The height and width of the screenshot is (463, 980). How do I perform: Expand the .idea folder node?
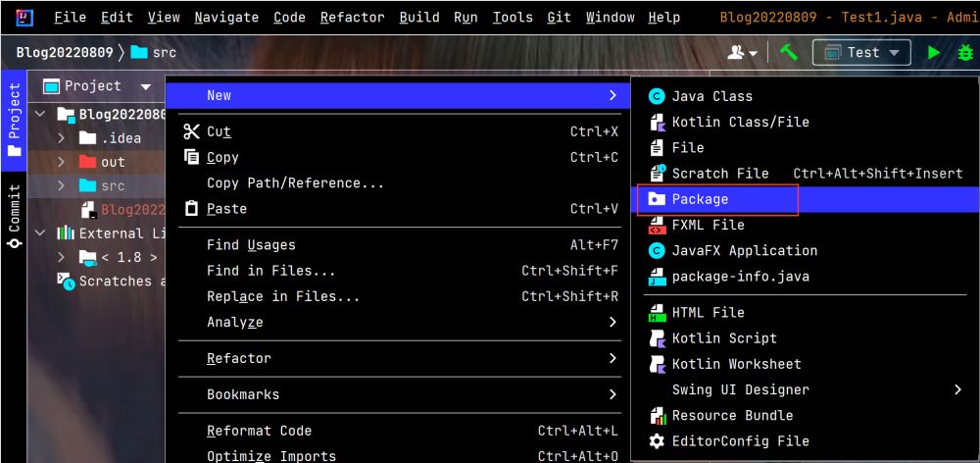click(x=61, y=138)
